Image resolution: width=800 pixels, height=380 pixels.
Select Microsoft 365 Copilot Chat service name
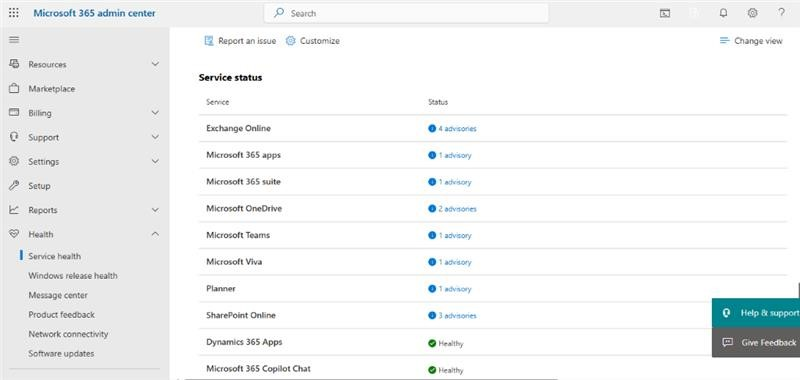pos(258,368)
